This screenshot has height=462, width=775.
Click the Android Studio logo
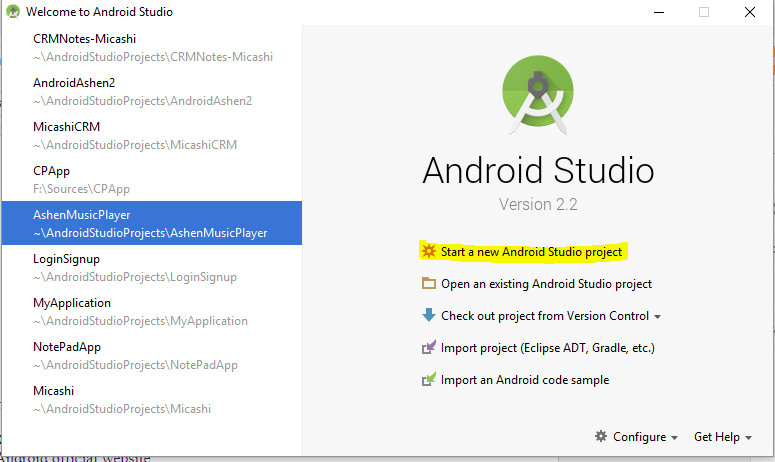point(538,95)
